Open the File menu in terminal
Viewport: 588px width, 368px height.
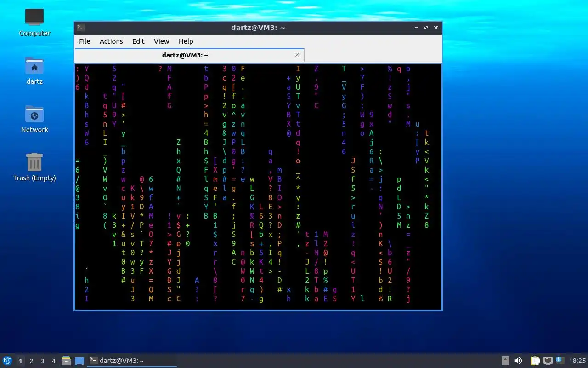coord(85,41)
